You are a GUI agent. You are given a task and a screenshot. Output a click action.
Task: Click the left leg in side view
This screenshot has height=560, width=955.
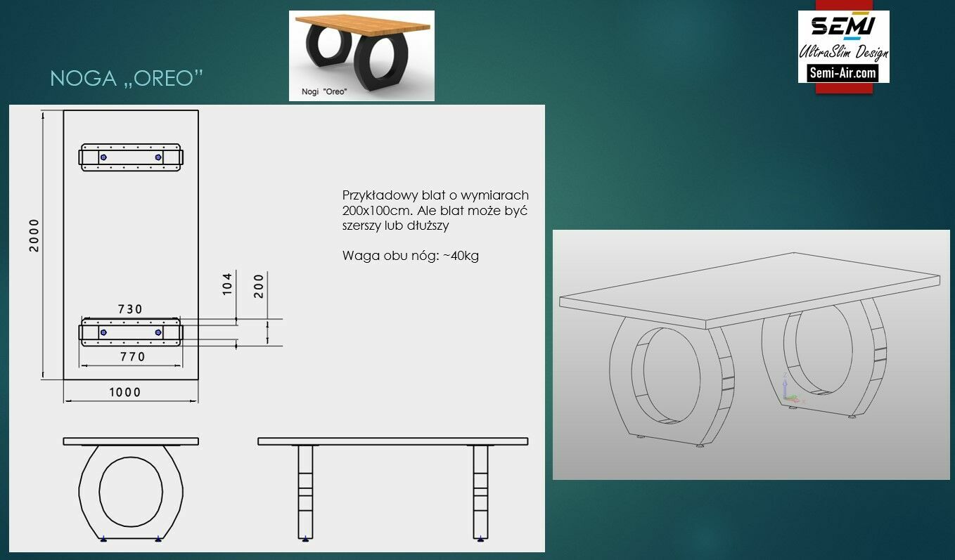tap(305, 491)
